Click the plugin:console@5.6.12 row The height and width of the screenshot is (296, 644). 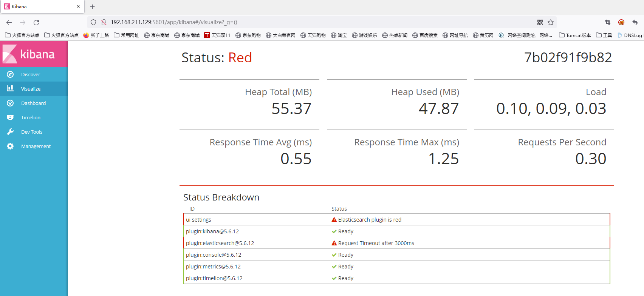pos(397,255)
